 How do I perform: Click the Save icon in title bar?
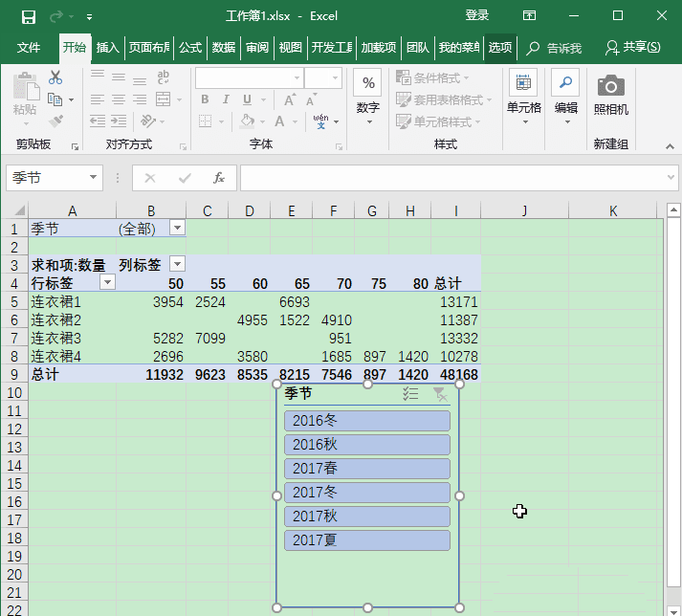click(x=28, y=16)
